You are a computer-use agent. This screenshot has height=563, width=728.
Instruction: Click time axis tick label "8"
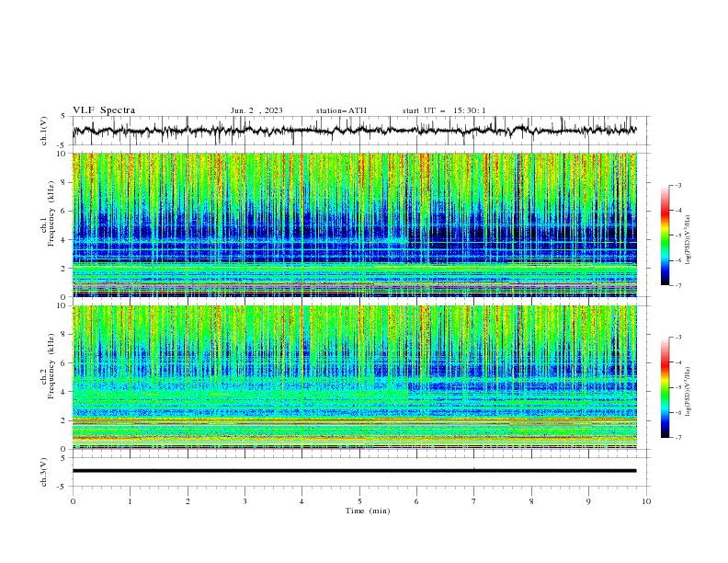(x=531, y=501)
